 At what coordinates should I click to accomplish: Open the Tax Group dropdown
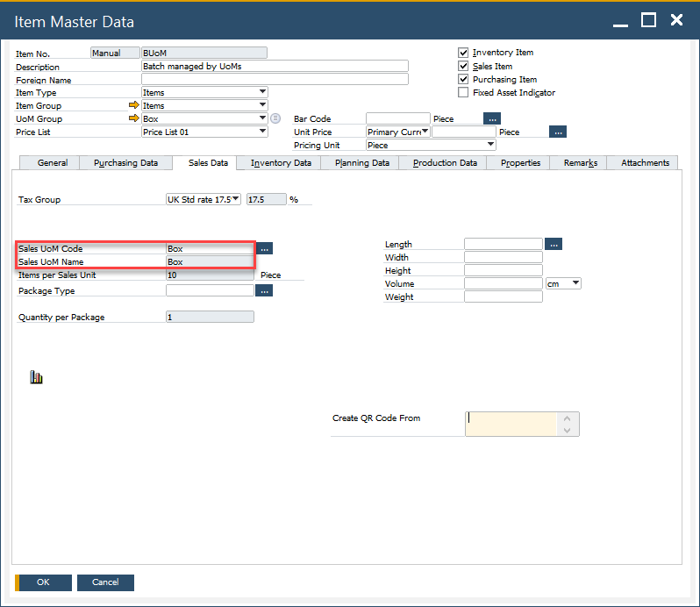[235, 199]
